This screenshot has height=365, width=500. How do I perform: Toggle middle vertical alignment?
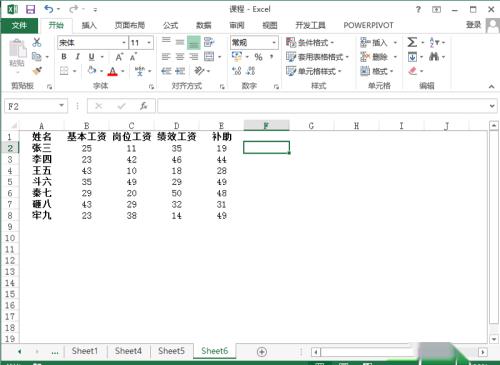pos(180,42)
